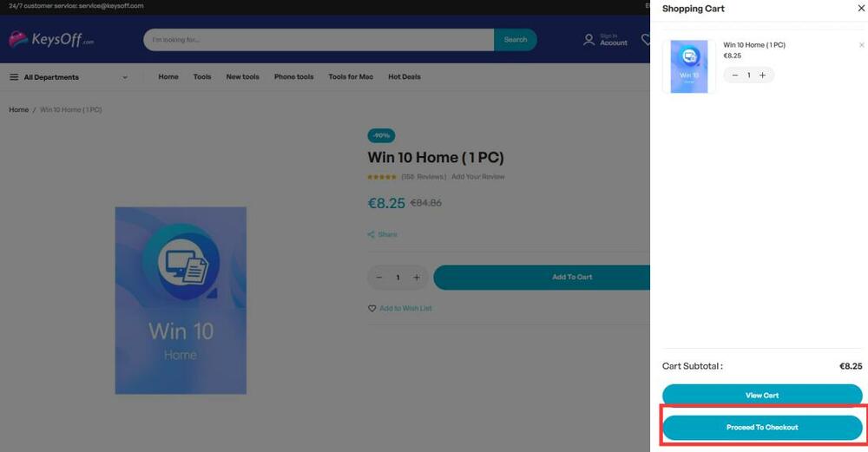The height and width of the screenshot is (452, 868).
Task: Click the View Cart button
Action: (762, 395)
